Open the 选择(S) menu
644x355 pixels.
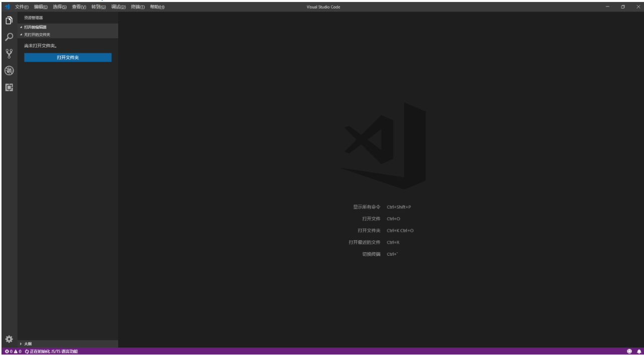point(60,7)
